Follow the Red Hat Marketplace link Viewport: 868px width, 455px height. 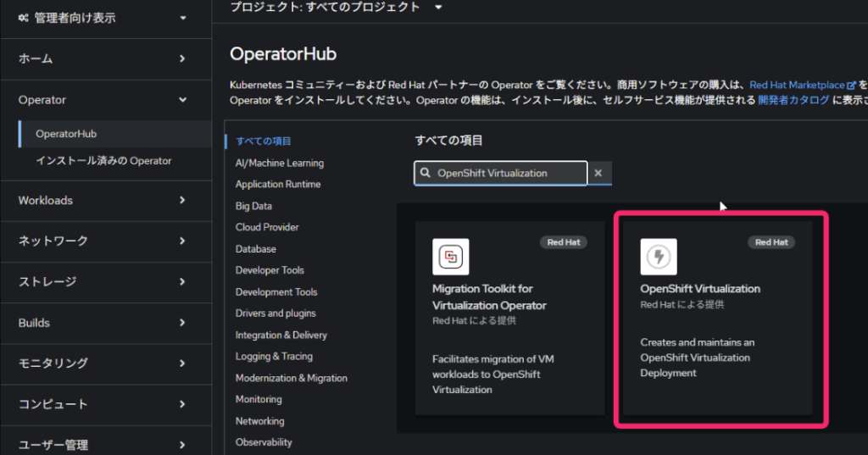[797, 86]
